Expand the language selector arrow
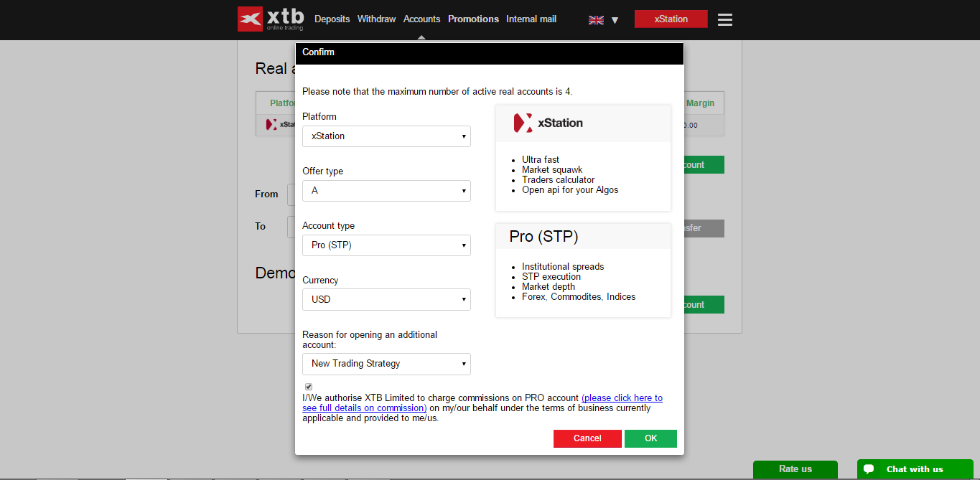 coord(615,20)
